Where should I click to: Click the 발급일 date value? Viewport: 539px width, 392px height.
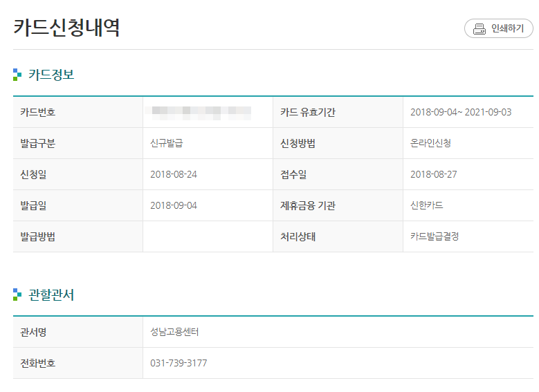(174, 205)
